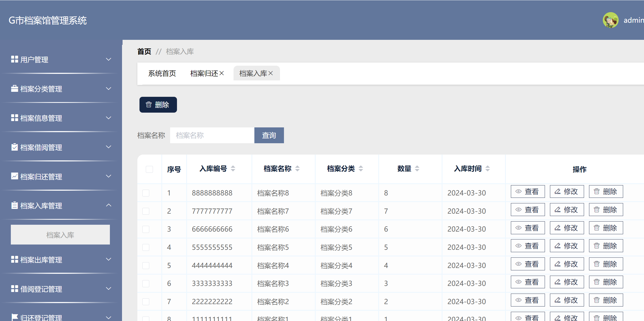Click 删除 for the 档案名称6 row
This screenshot has height=321, width=644.
pos(606,228)
